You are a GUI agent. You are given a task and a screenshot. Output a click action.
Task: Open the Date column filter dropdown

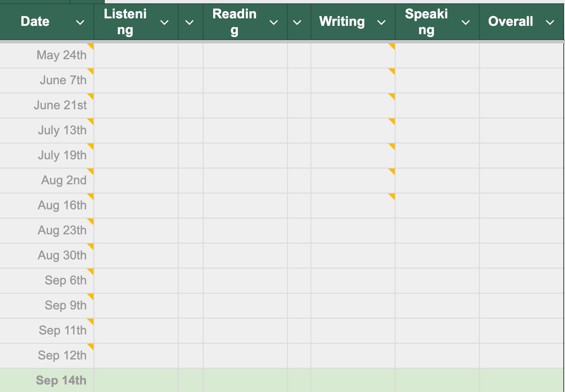pos(80,23)
